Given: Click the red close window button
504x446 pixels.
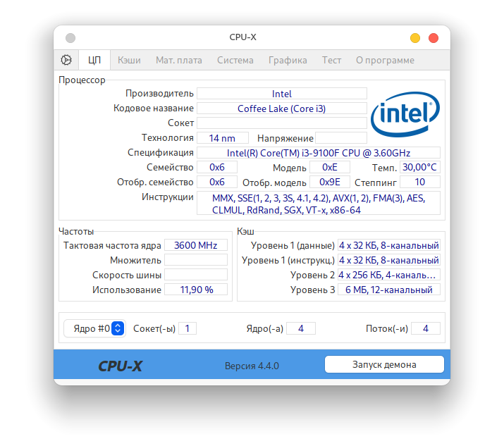Looking at the screenshot, I should [434, 38].
